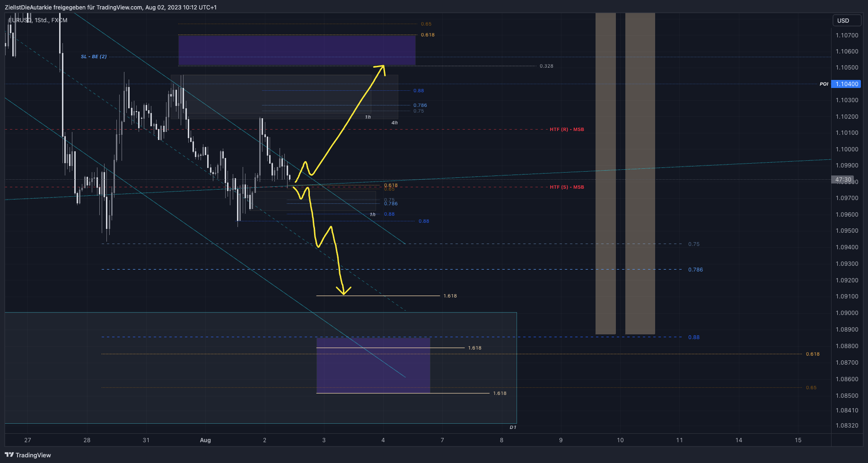Click the 1.10700 price on the price scale

point(847,35)
